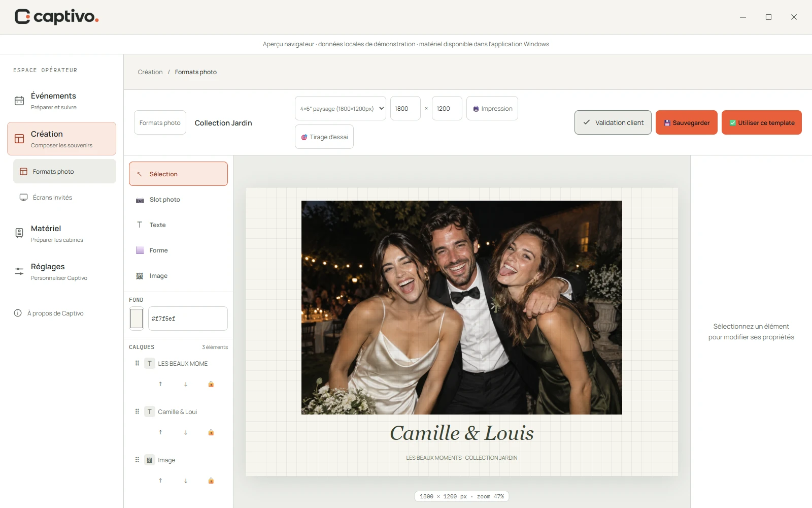Viewport: 812px width, 508px height.
Task: Click the Tirage d'essai button
Action: click(x=324, y=137)
